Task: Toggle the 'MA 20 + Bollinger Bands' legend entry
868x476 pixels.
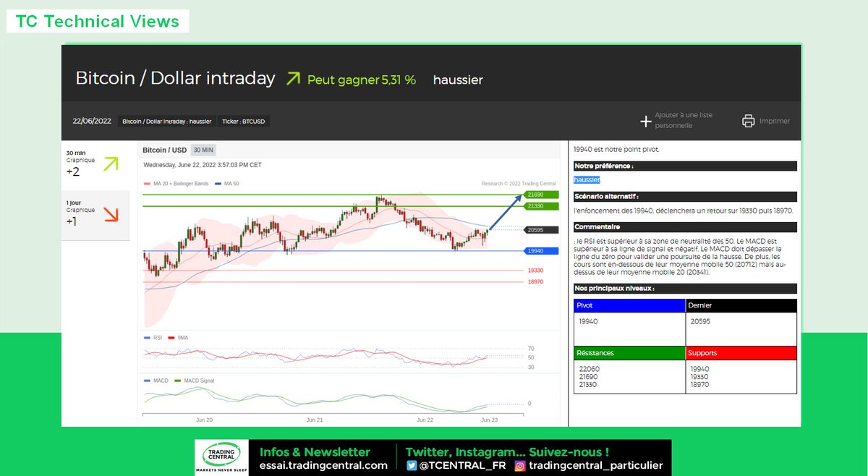Action: point(181,184)
